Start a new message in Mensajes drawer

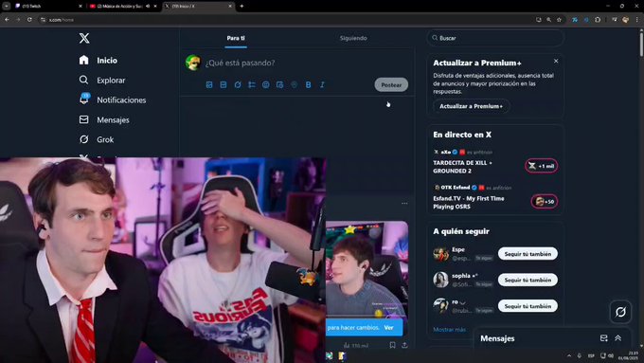pyautogui.click(x=604, y=338)
